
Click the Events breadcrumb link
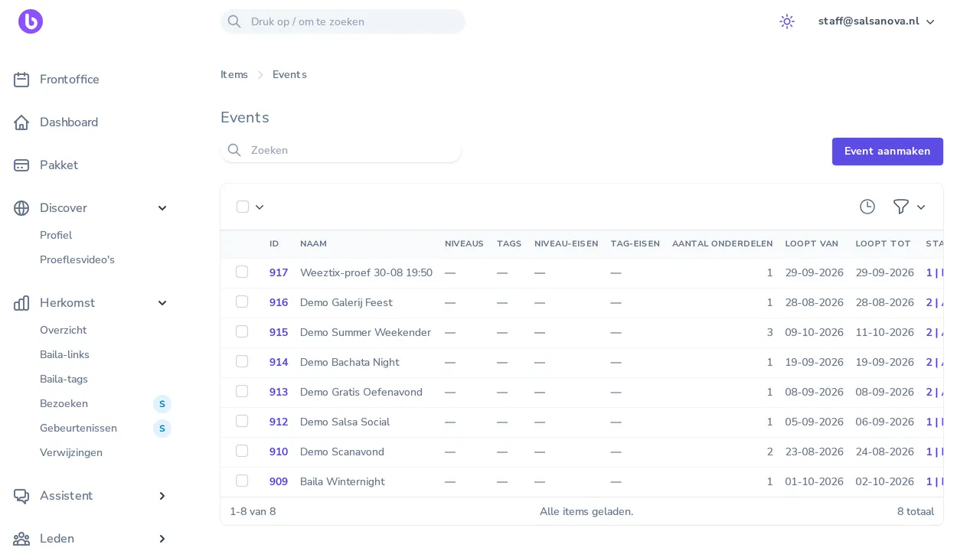[289, 75]
